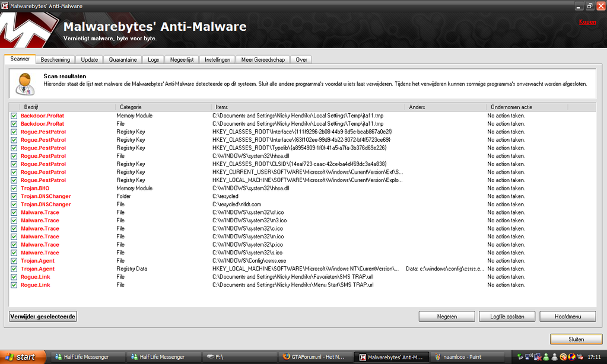Image resolution: width=607 pixels, height=364 pixels.
Task: Select C:\WINDOWS\system32\p.ico item
Action: [247, 245]
